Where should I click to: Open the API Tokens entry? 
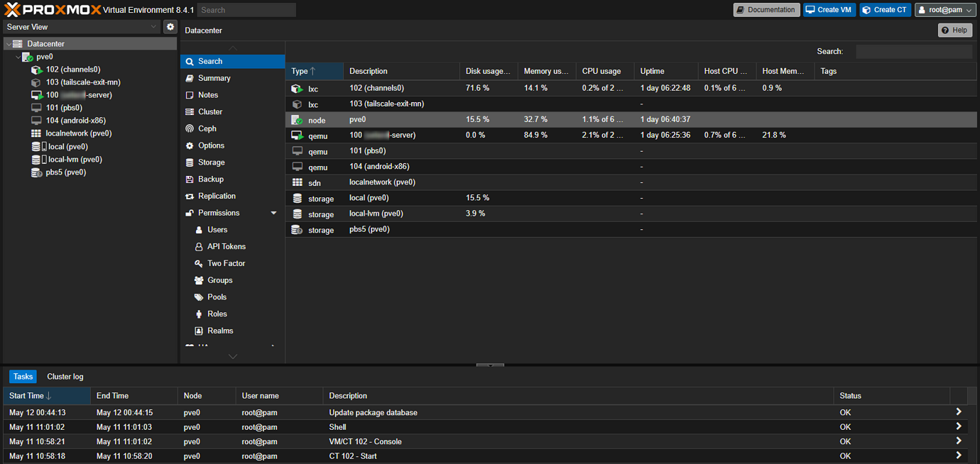[x=220, y=246]
